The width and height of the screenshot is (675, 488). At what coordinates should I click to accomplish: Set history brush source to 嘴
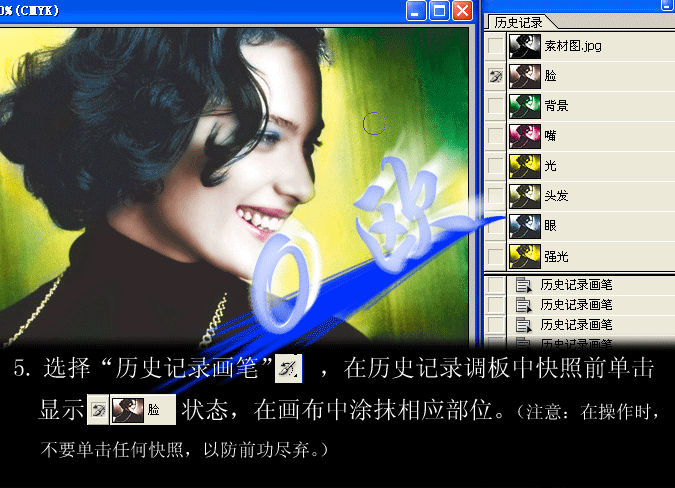point(495,136)
